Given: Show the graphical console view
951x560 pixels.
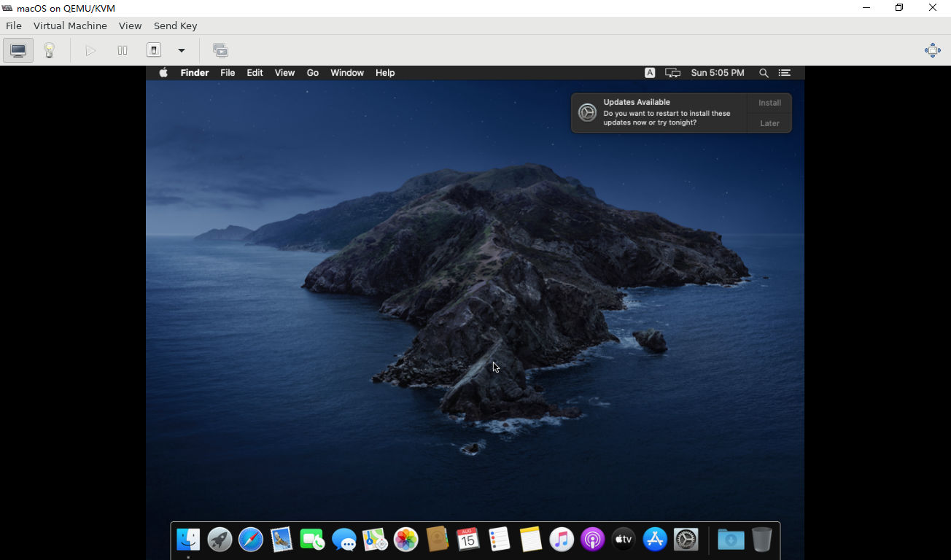Looking at the screenshot, I should point(18,50).
